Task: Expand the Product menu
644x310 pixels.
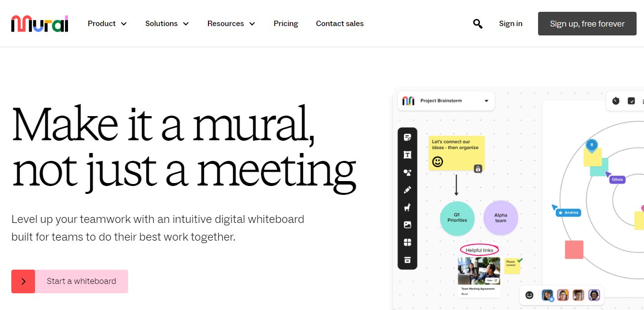Action: pyautogui.click(x=107, y=24)
